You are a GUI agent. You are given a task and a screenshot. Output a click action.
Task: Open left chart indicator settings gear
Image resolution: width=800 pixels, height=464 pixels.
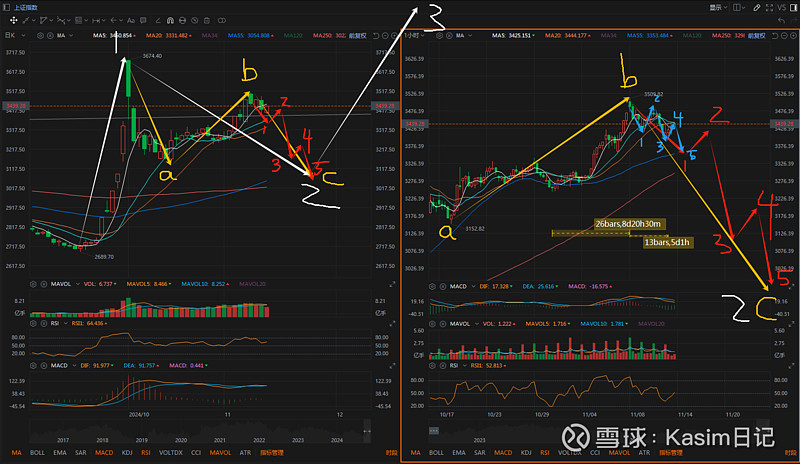point(40,36)
